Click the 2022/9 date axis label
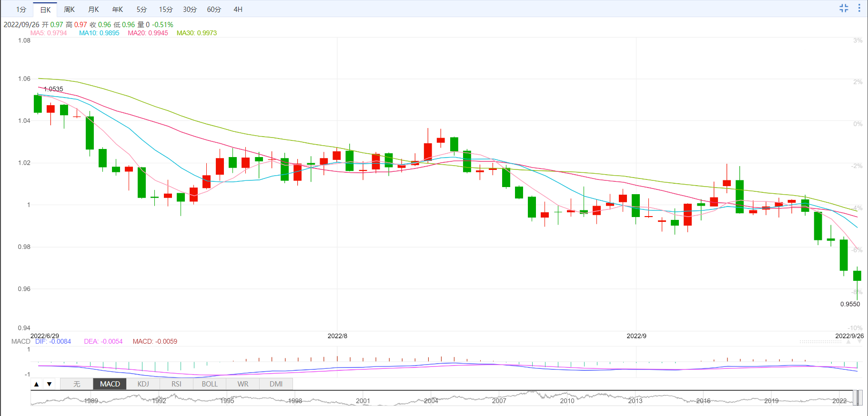The width and height of the screenshot is (868, 416). (x=636, y=336)
